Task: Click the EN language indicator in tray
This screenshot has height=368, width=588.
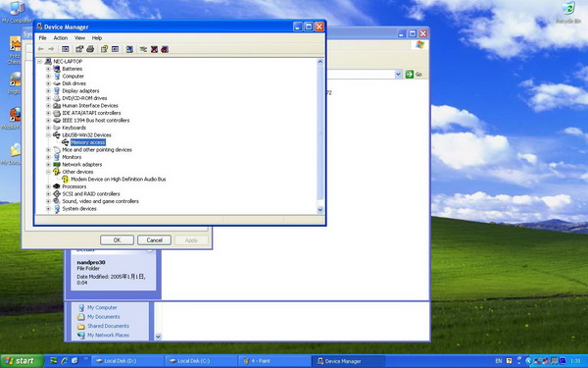Action: [x=499, y=361]
